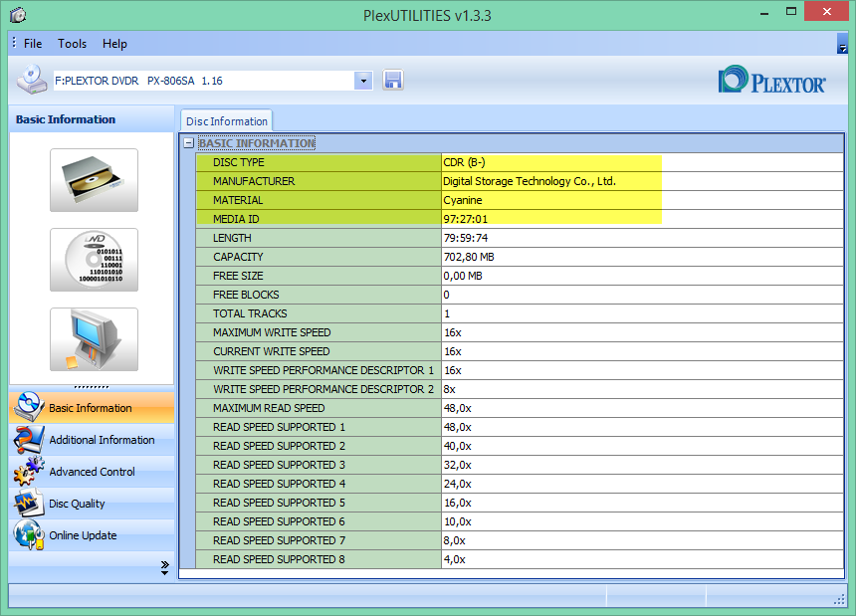Select READ SPEED SUPPORTED 8 row
Image resolution: width=856 pixels, height=616 pixels.
[x=319, y=559]
